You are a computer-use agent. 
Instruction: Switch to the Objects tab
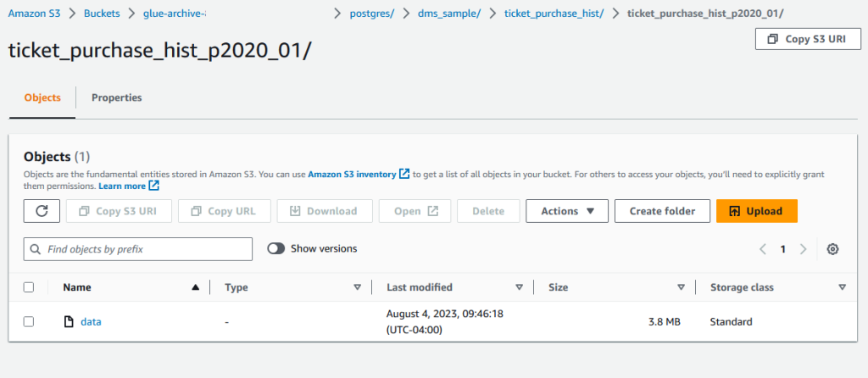click(42, 97)
